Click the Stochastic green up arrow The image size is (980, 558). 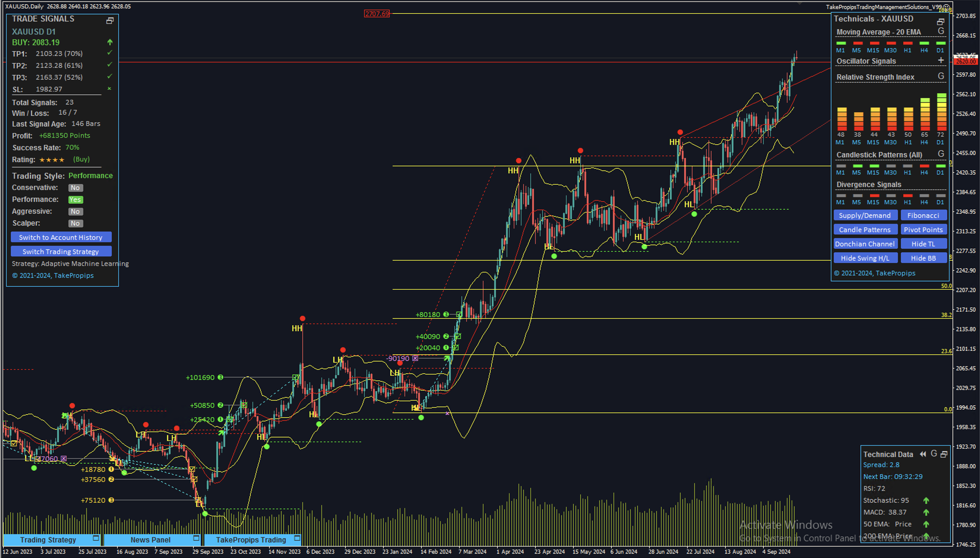(926, 500)
